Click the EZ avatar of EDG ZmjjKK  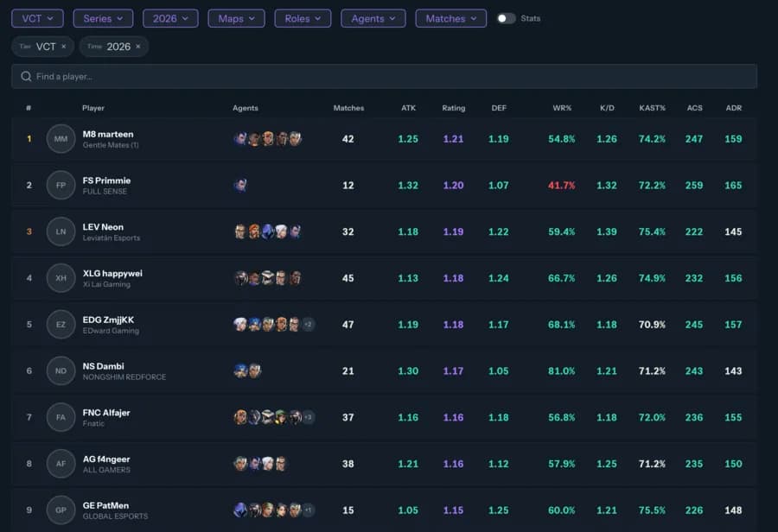click(x=61, y=324)
